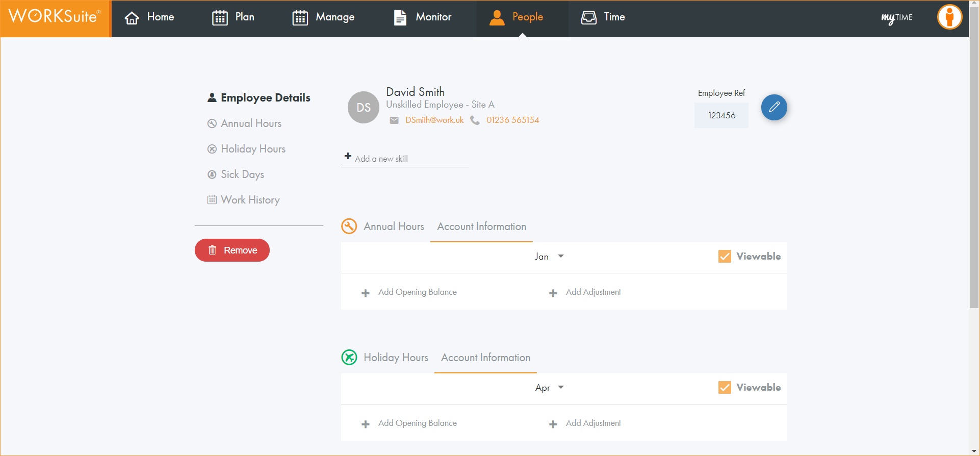Click the phone icon next to number
This screenshot has width=980, height=456.
pyautogui.click(x=475, y=120)
